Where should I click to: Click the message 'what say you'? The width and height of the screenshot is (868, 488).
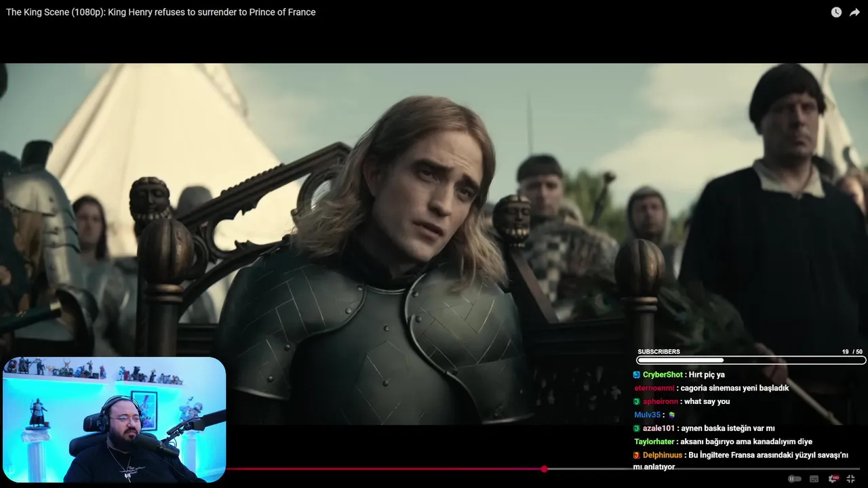[707, 401]
